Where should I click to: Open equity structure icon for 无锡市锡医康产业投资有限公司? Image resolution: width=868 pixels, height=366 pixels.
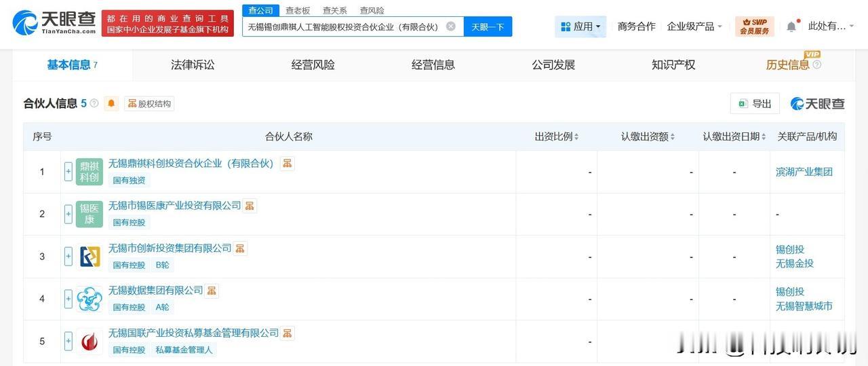click(x=250, y=206)
